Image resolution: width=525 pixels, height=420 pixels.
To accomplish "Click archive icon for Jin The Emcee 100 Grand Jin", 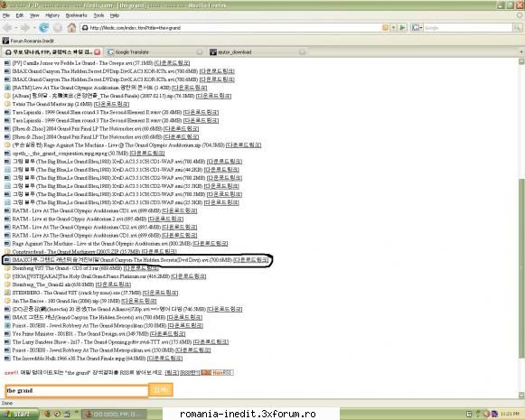I will click(7, 301).
